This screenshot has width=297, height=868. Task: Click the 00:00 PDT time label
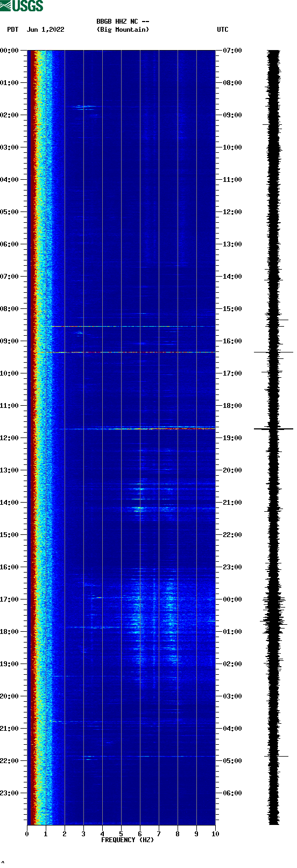tap(10, 51)
